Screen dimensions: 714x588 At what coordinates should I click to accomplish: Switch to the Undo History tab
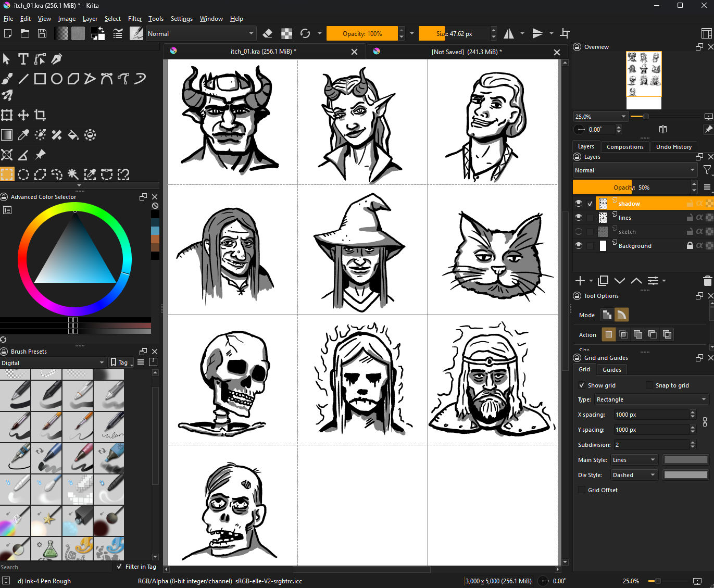pos(673,147)
